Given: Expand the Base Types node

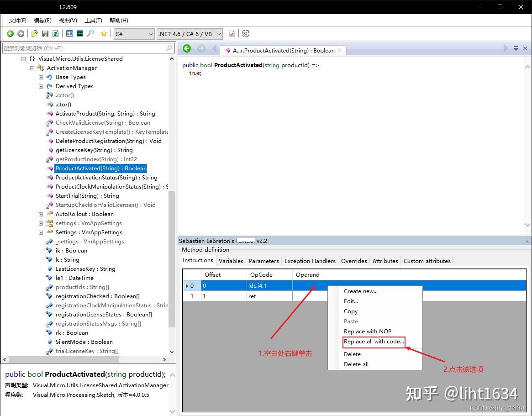Looking at the screenshot, I should tap(41, 77).
